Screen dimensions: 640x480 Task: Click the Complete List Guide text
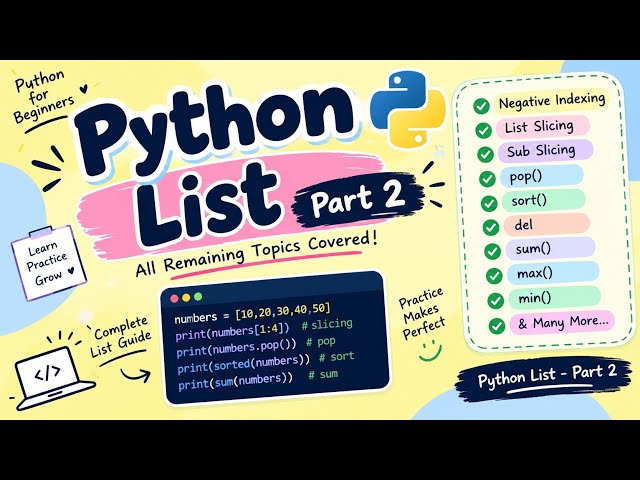(120, 337)
